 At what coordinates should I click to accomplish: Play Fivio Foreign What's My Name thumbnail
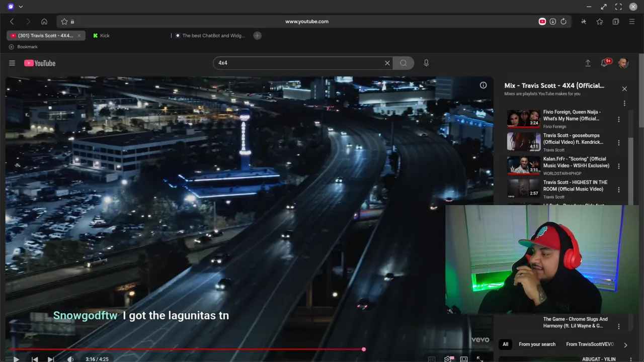(523, 119)
